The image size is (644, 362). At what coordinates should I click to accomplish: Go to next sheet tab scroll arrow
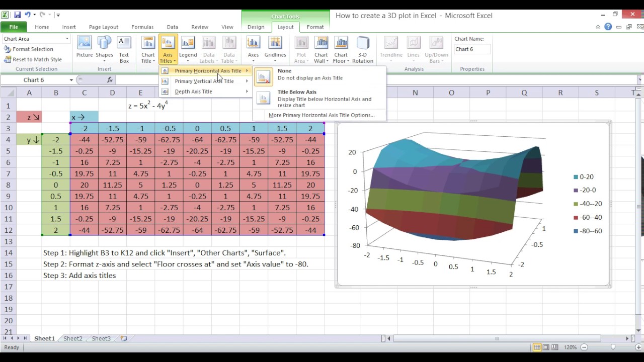tap(19, 339)
